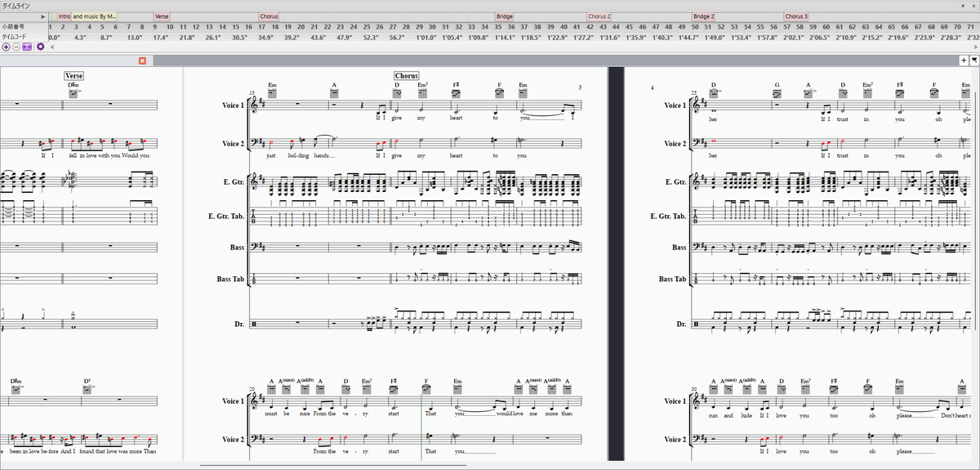Select 'and music By M...' timeline marker

tap(95, 16)
